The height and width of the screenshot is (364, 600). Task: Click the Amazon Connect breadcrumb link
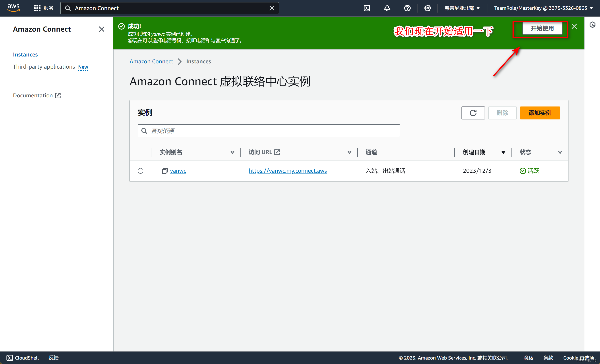point(151,62)
